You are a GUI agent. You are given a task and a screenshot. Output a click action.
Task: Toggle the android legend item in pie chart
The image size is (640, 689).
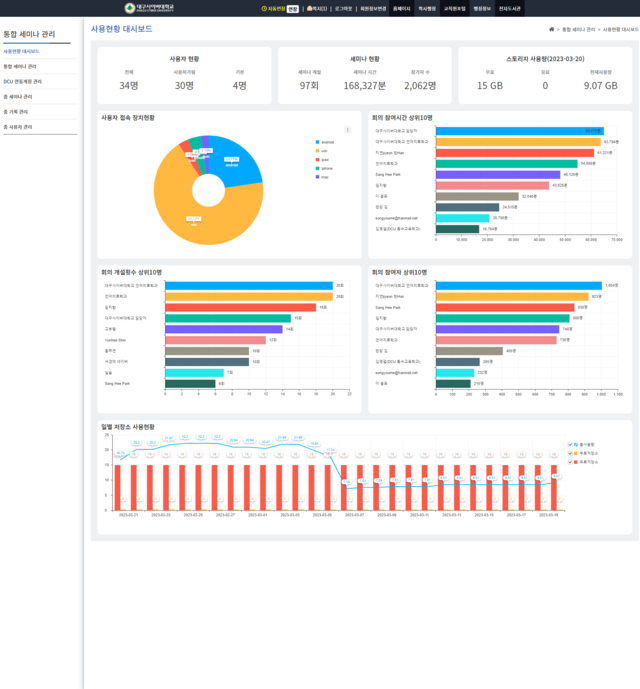coord(323,142)
